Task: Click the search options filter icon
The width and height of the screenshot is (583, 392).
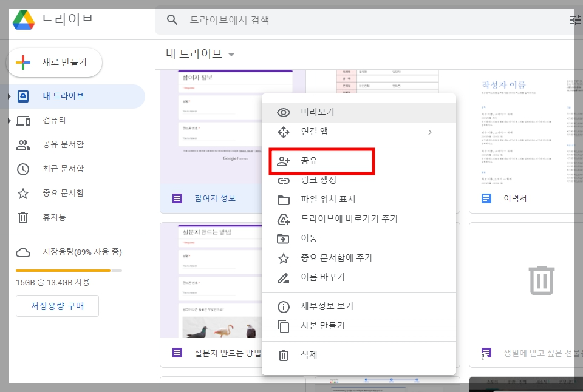Action: [574, 19]
